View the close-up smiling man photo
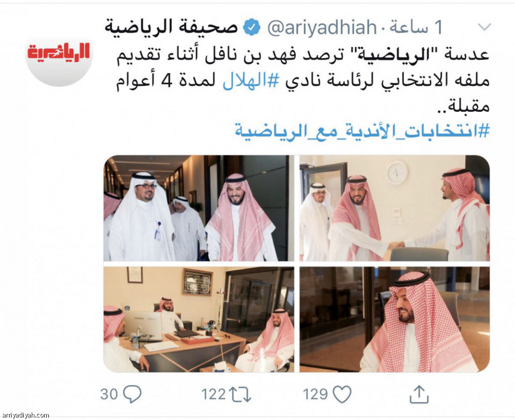Viewport: 515px width, 420px height. pos(394,319)
